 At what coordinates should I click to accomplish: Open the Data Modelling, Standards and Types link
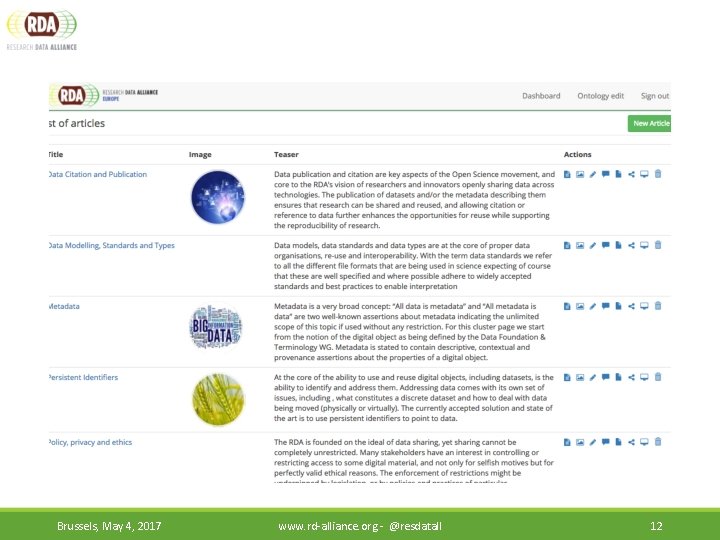112,246
